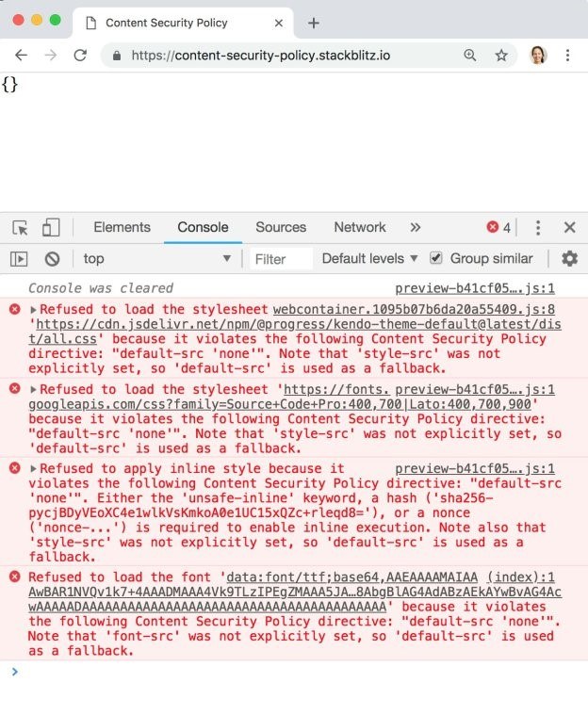Open preview-b41cf05 link on inline style error
This screenshot has width=588, height=715.
click(x=475, y=468)
